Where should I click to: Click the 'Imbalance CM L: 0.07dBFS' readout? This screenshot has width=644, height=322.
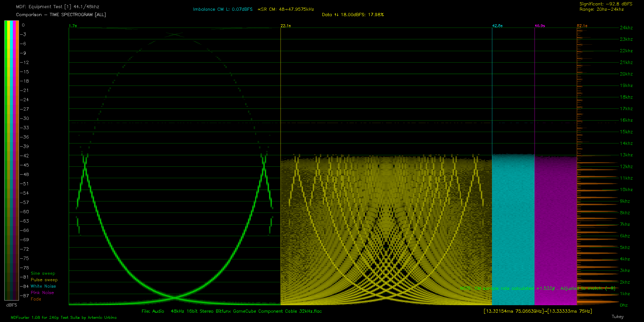point(223,9)
